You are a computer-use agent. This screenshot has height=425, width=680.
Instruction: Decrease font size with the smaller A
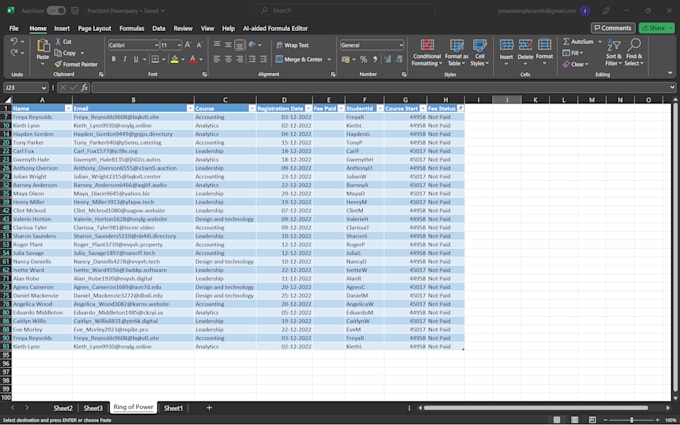pos(199,45)
